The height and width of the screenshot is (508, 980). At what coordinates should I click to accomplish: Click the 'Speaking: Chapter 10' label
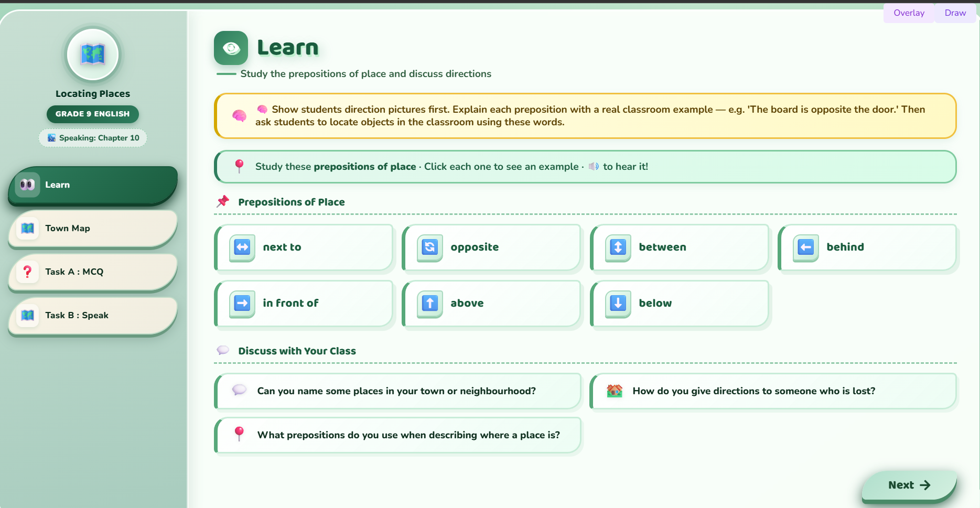coord(99,138)
